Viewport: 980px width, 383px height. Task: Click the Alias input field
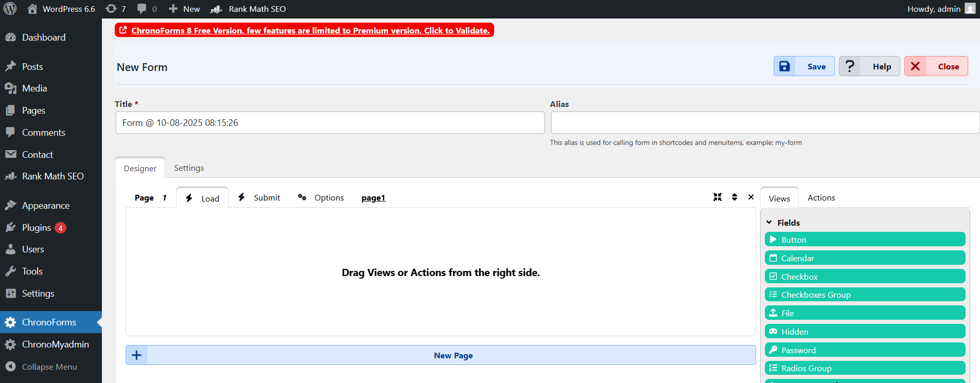tap(765, 123)
